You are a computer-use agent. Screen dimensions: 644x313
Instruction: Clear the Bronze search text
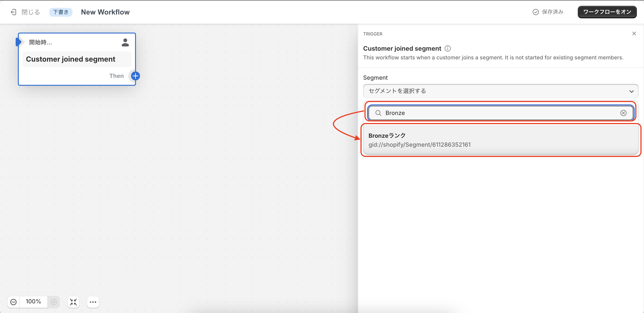coord(623,113)
